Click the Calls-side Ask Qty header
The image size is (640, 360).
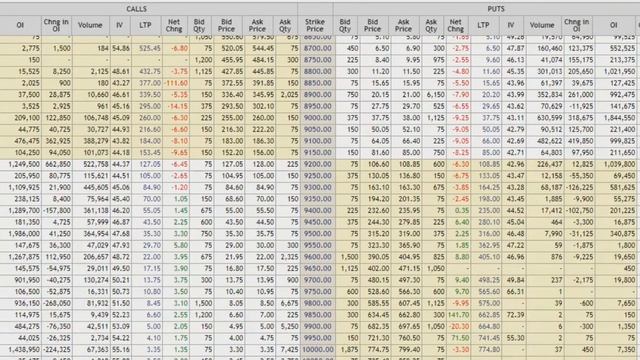pyautogui.click(x=285, y=25)
